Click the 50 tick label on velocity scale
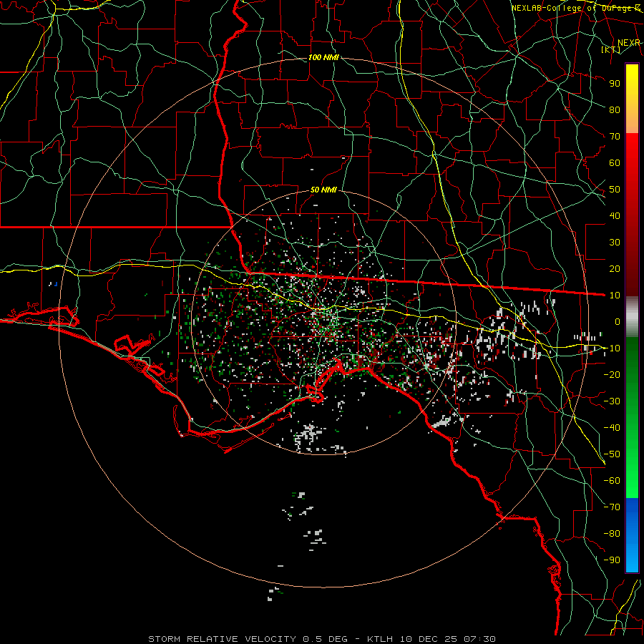644x644 pixels. pos(615,190)
